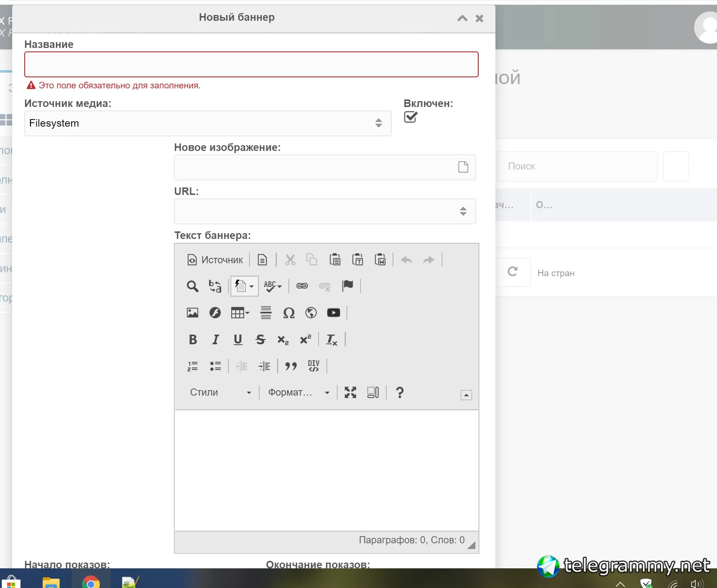
Task: Toggle bold formatting
Action: point(193,339)
